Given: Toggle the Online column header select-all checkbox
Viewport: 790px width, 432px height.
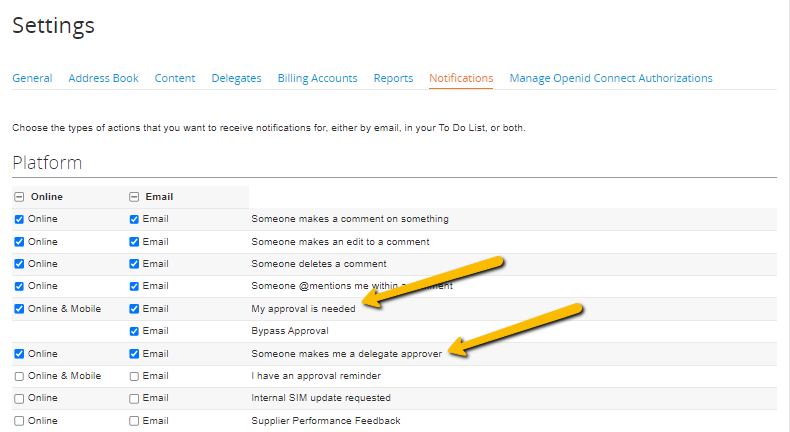Looking at the screenshot, I should click(x=19, y=197).
